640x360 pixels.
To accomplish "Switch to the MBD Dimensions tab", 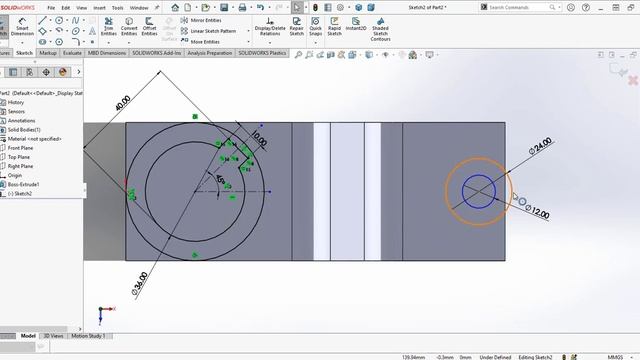I will click(x=107, y=53).
